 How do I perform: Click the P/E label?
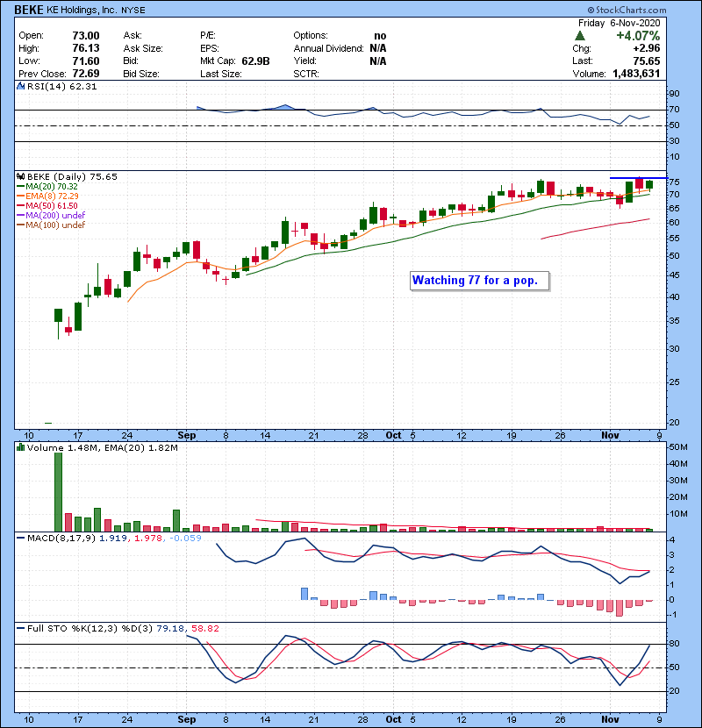click(207, 35)
